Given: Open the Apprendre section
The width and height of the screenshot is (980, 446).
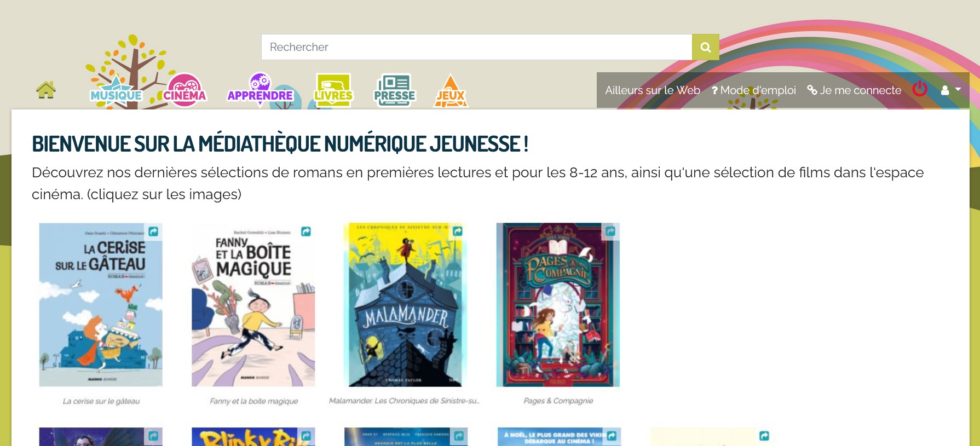Looking at the screenshot, I should (260, 90).
